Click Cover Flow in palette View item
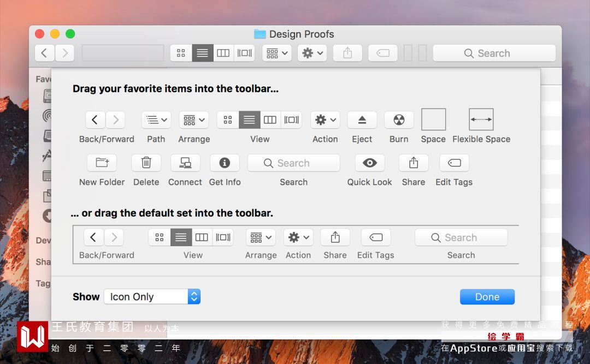The height and width of the screenshot is (364, 590). coord(291,120)
